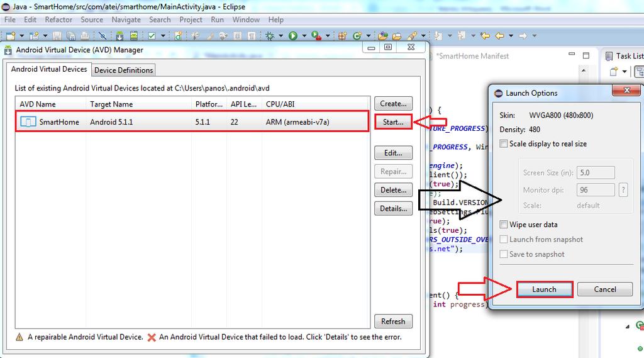The height and width of the screenshot is (358, 644).
Task: Open the Android Virtual Device Manager toolbar icon
Action: pyautogui.click(x=134, y=36)
